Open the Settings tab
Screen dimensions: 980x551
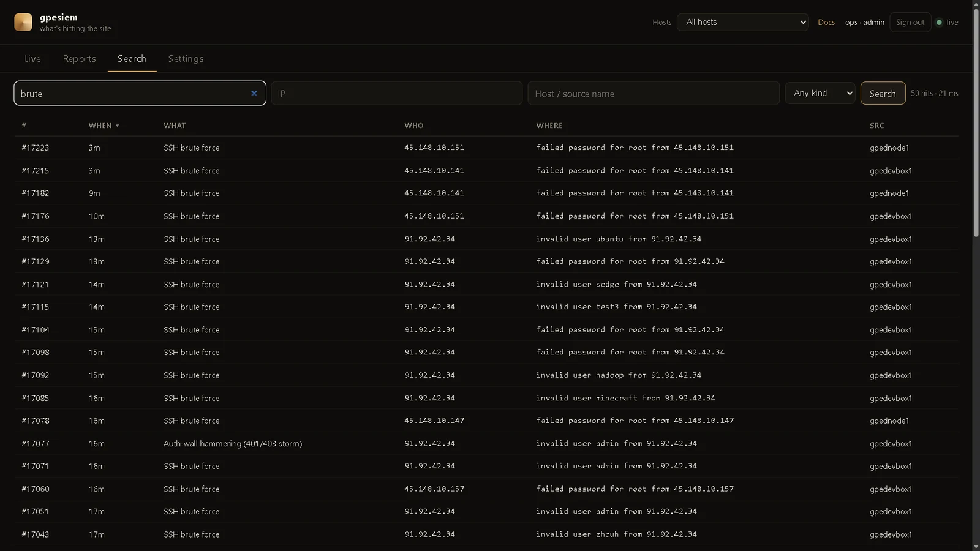pyautogui.click(x=186, y=59)
